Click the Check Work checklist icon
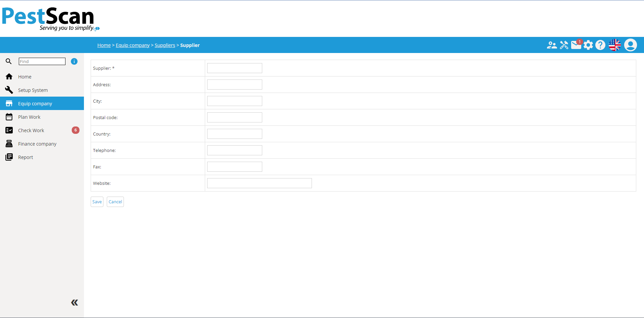 pyautogui.click(x=9, y=130)
